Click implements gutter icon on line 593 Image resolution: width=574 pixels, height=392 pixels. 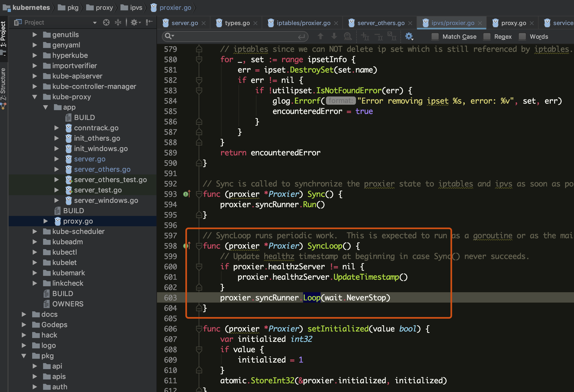187,194
